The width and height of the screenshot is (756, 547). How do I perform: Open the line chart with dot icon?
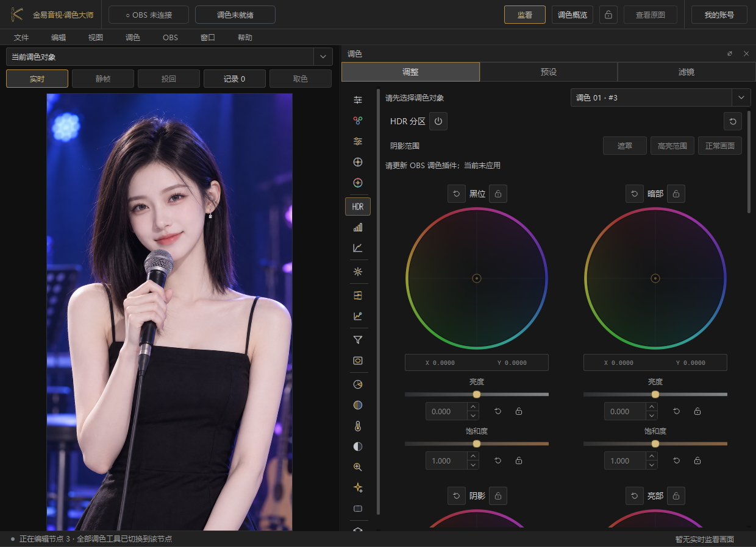tap(358, 316)
